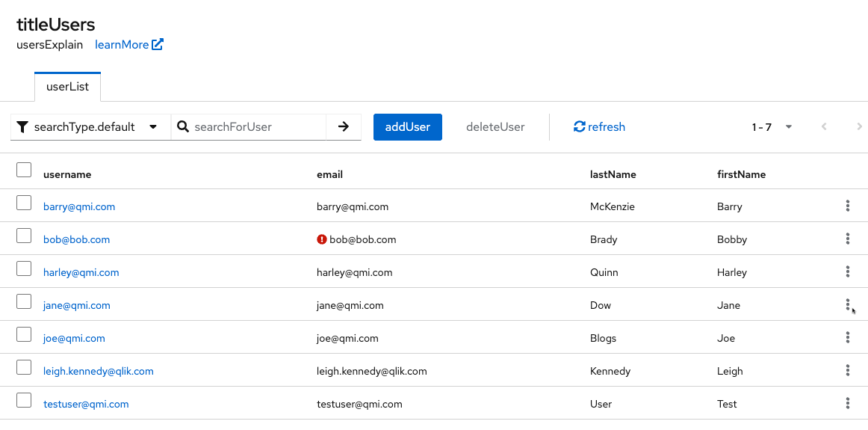The height and width of the screenshot is (430, 868).
Task: Open kebab menu for jane@qmi.com row
Action: (x=848, y=305)
